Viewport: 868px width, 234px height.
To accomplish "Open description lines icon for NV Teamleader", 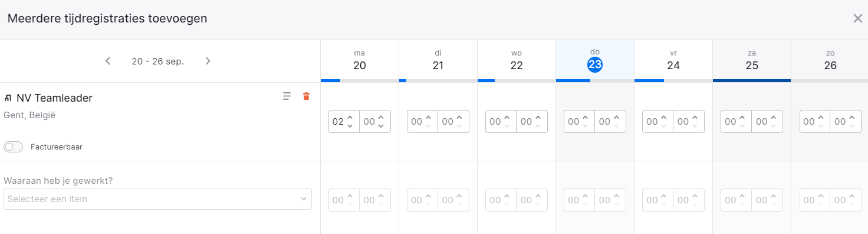I will [287, 96].
